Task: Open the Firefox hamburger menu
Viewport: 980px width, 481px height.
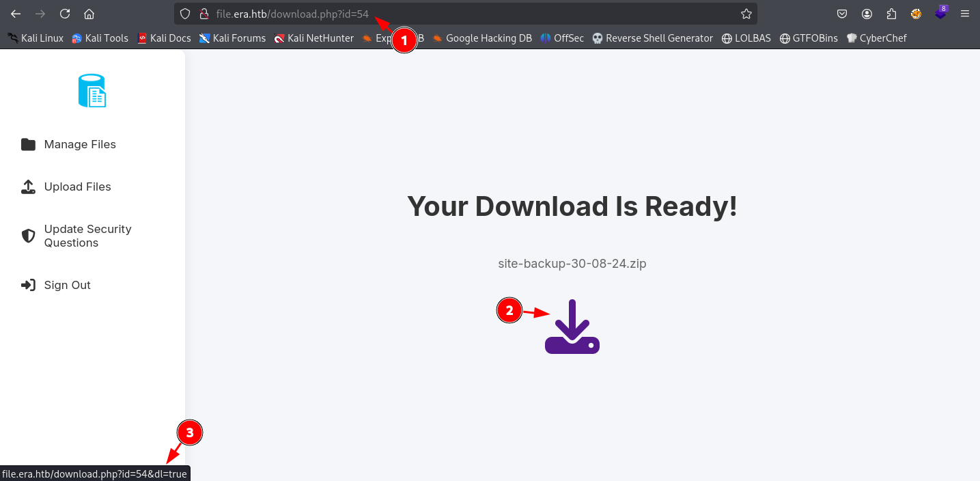Action: click(964, 14)
